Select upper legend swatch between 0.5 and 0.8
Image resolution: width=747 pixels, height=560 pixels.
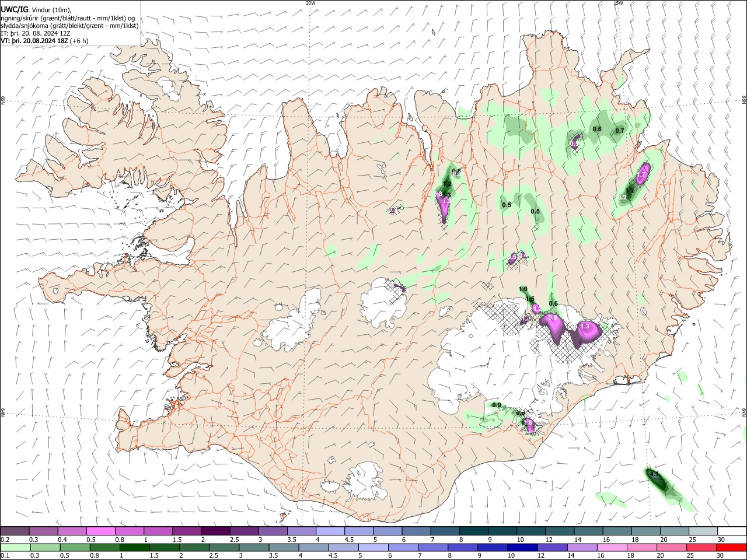(x=101, y=531)
